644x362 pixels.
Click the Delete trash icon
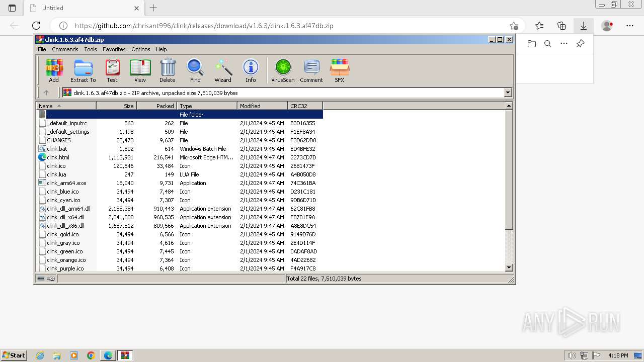click(x=168, y=71)
